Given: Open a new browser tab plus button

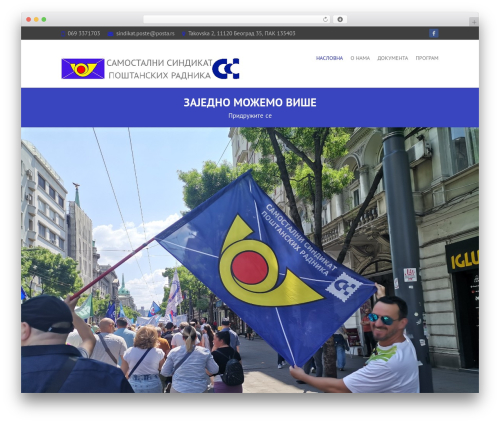Looking at the screenshot, I should point(474,22).
